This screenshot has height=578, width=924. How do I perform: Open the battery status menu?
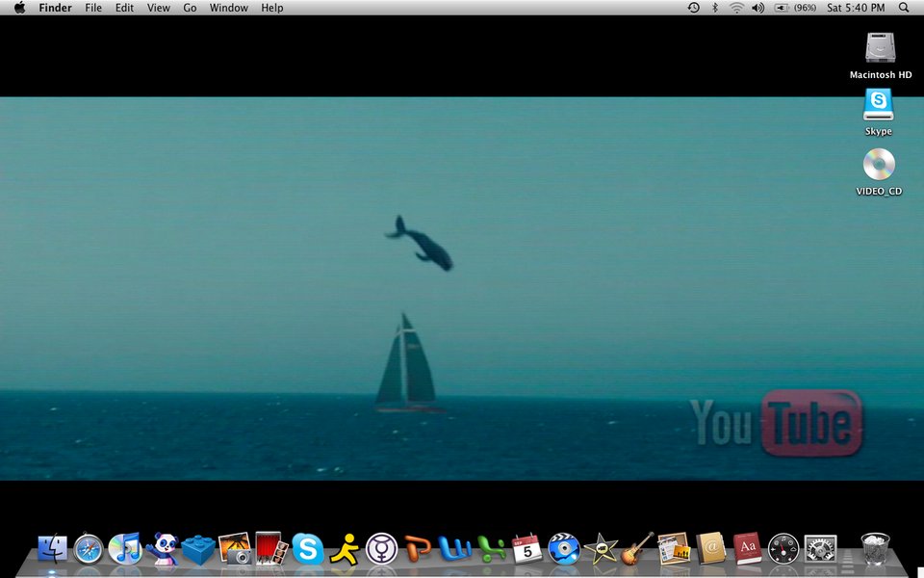795,8
